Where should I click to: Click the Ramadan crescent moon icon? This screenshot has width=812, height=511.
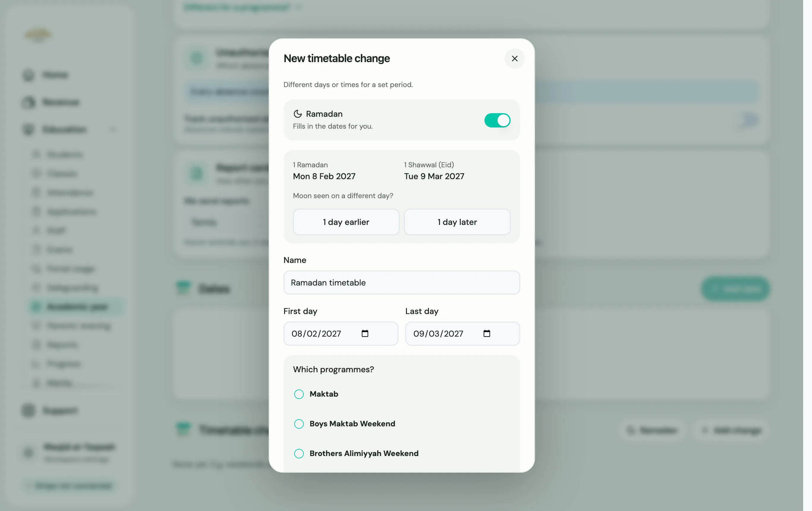298,114
